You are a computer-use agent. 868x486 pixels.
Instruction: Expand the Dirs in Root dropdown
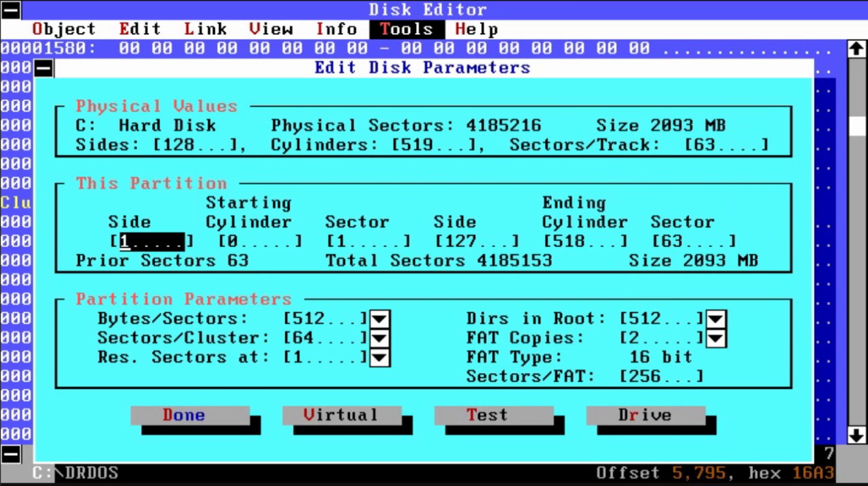[716, 319]
